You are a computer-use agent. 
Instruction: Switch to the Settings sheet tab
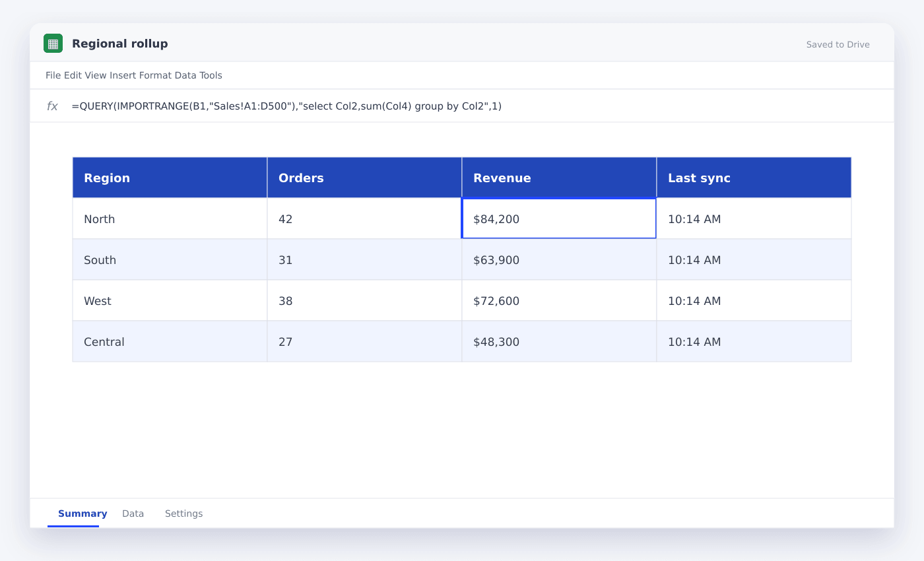[x=183, y=513]
